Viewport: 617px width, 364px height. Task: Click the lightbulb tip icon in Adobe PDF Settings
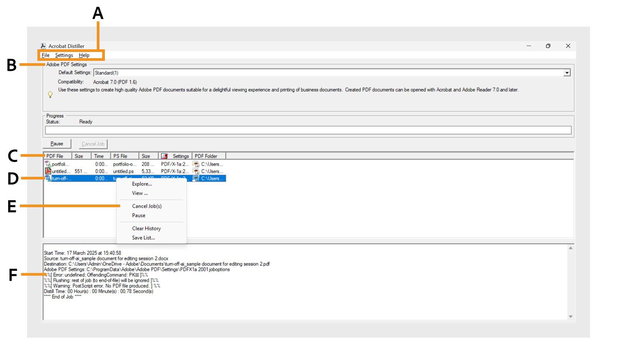50,95
